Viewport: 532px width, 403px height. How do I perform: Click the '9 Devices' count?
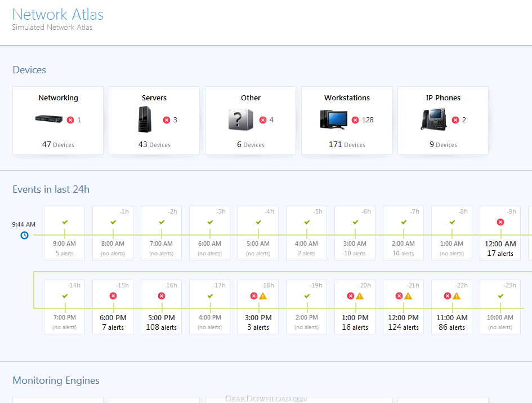click(x=443, y=144)
